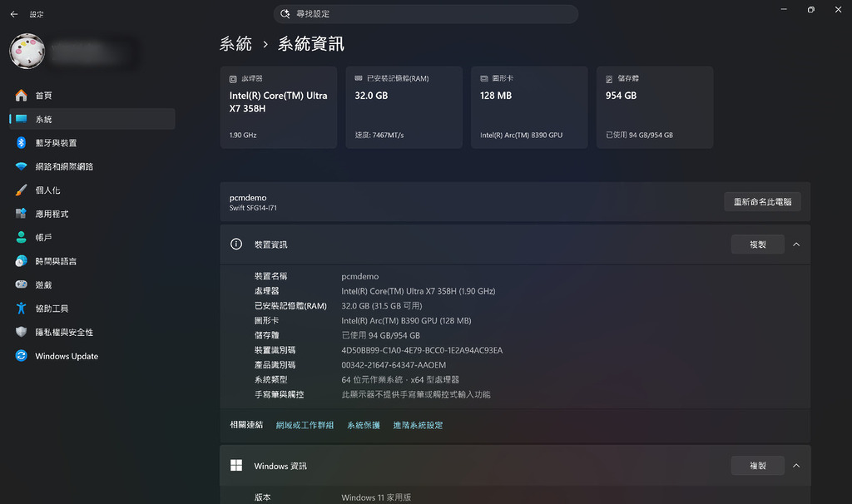Select 藍牙與裝置 in the sidebar

pos(92,142)
